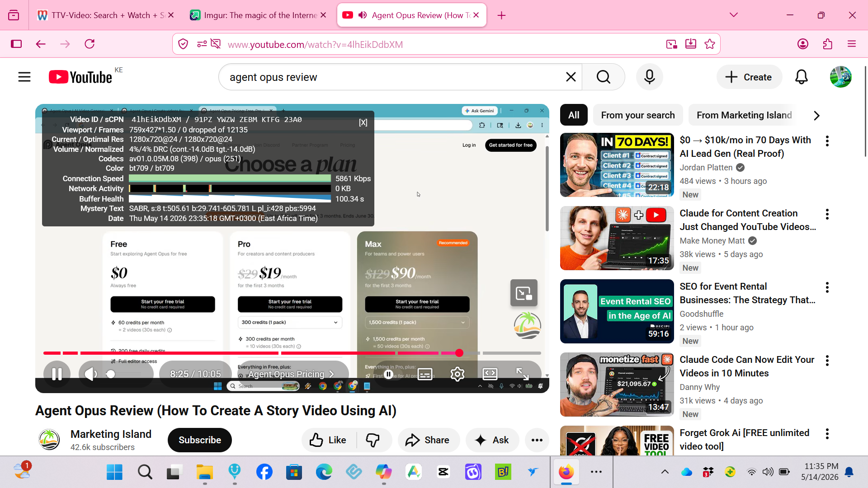The image size is (868, 488).
Task: Like the Agent Opus Review video
Action: click(328, 440)
